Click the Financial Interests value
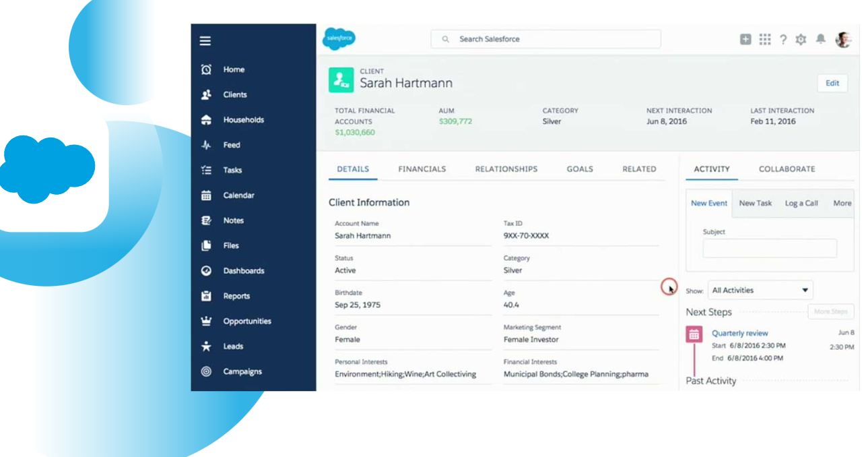 coord(576,374)
